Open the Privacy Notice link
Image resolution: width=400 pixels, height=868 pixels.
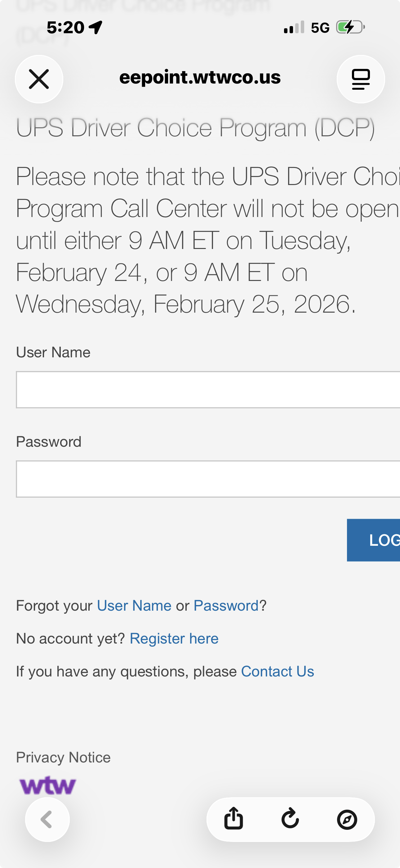pyautogui.click(x=63, y=757)
